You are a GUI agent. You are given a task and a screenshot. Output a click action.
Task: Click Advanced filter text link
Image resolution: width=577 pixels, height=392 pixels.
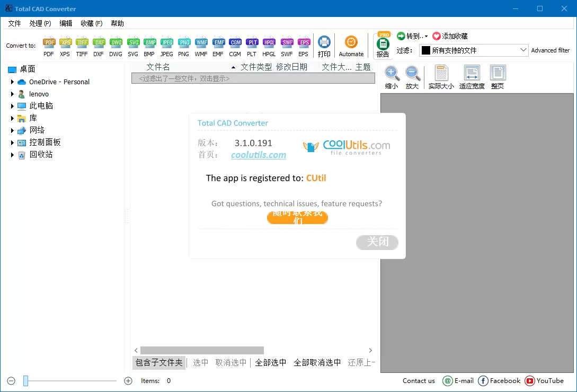pos(550,50)
